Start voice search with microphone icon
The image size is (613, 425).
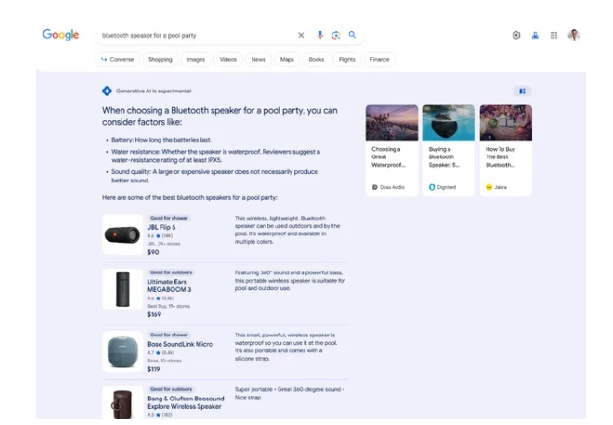click(320, 35)
